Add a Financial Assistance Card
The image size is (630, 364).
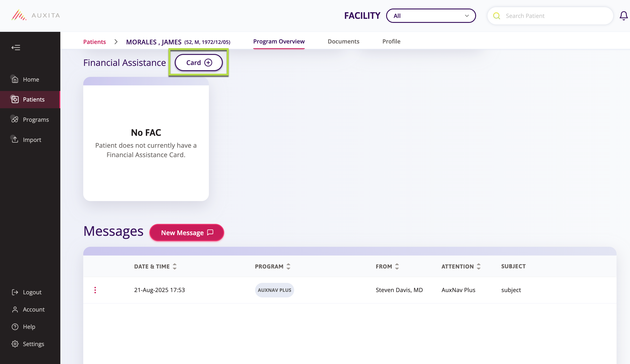click(x=199, y=63)
